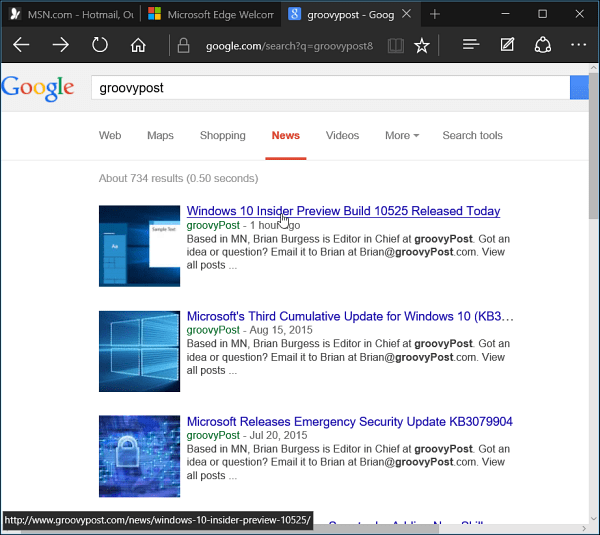Switch to the MSN.com tab
This screenshot has height=535, width=600.
[x=72, y=15]
